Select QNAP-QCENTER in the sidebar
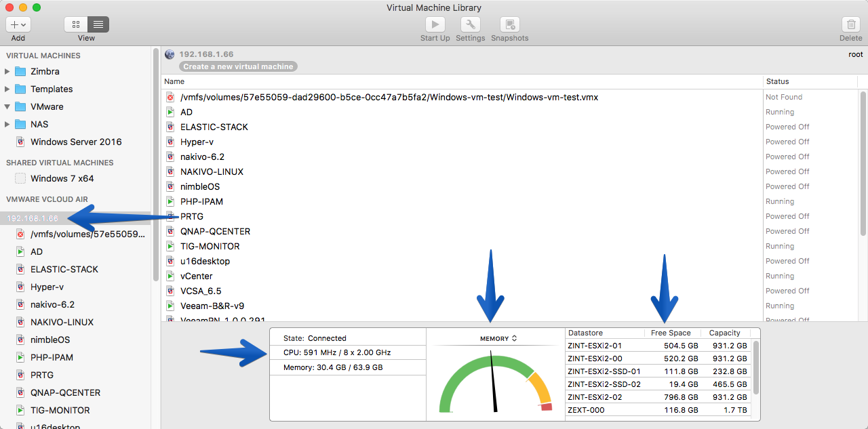 coord(65,392)
